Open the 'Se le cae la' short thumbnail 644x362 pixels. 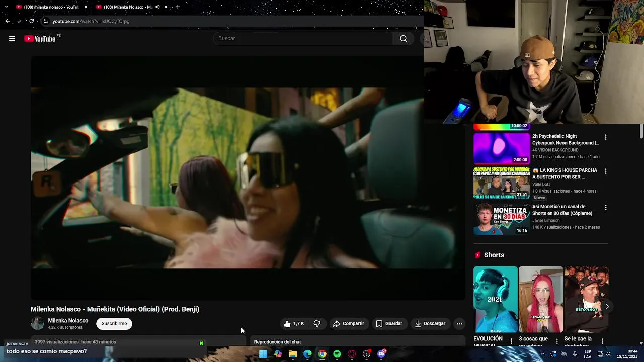[586, 300]
